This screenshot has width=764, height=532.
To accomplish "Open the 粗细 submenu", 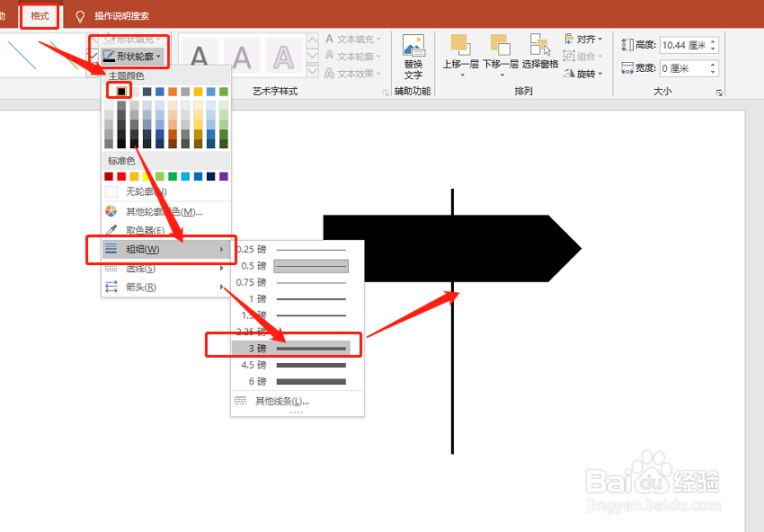I will tap(165, 250).
